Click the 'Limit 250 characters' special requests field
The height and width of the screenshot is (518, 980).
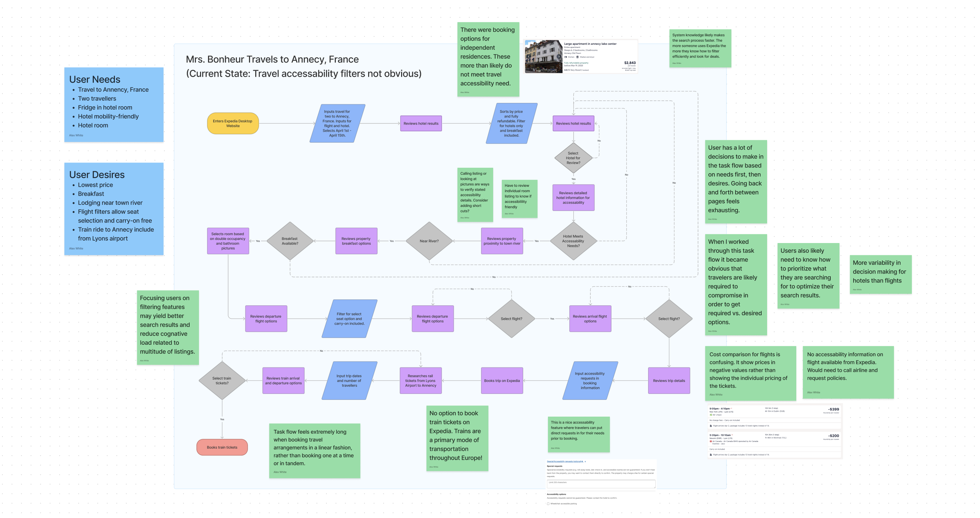click(x=601, y=484)
